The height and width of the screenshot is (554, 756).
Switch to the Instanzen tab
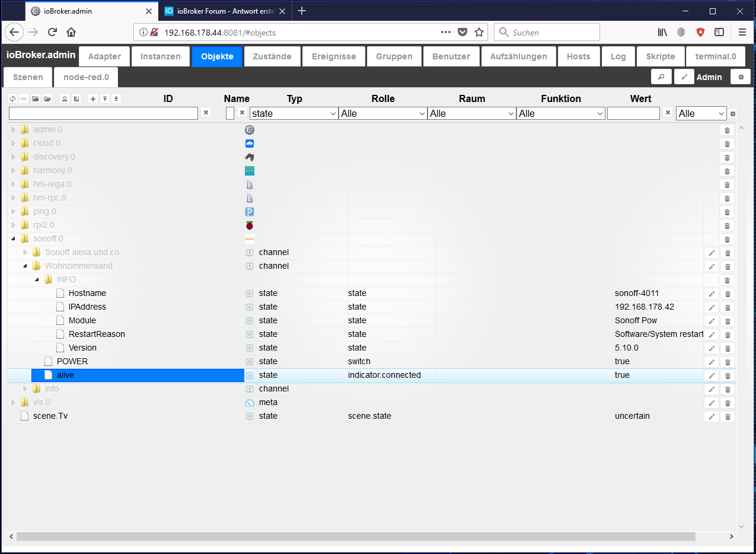pos(160,56)
